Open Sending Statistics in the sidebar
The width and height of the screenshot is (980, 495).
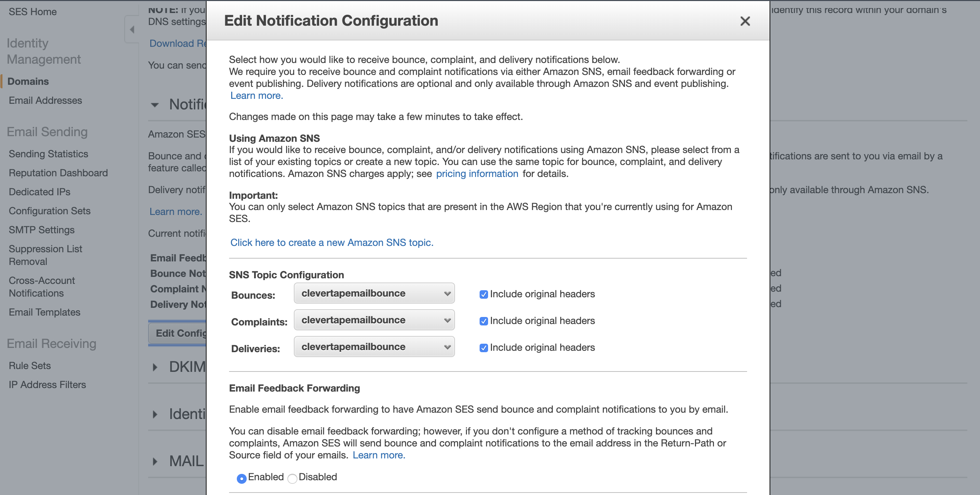(x=48, y=154)
